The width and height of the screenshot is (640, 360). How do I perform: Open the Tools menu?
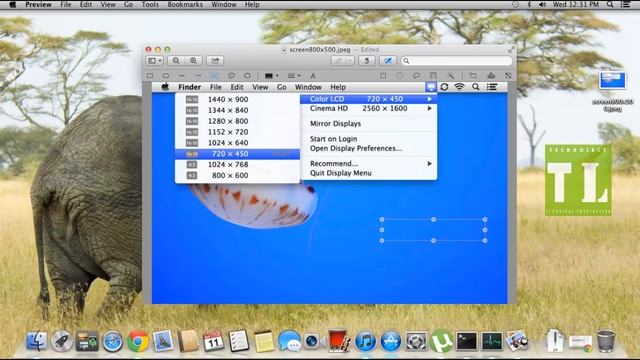tap(150, 4)
